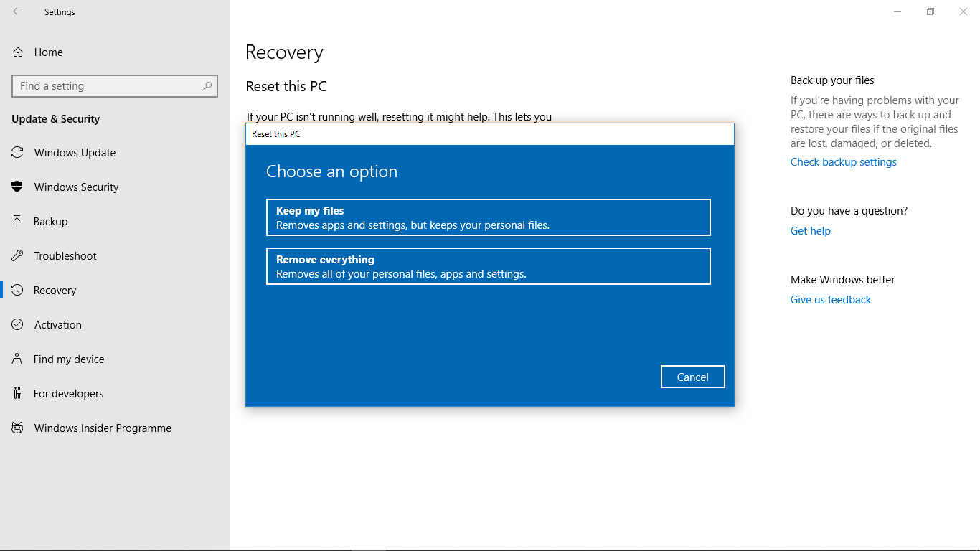980x551 pixels.
Task: Click the Get help link
Action: click(x=811, y=231)
